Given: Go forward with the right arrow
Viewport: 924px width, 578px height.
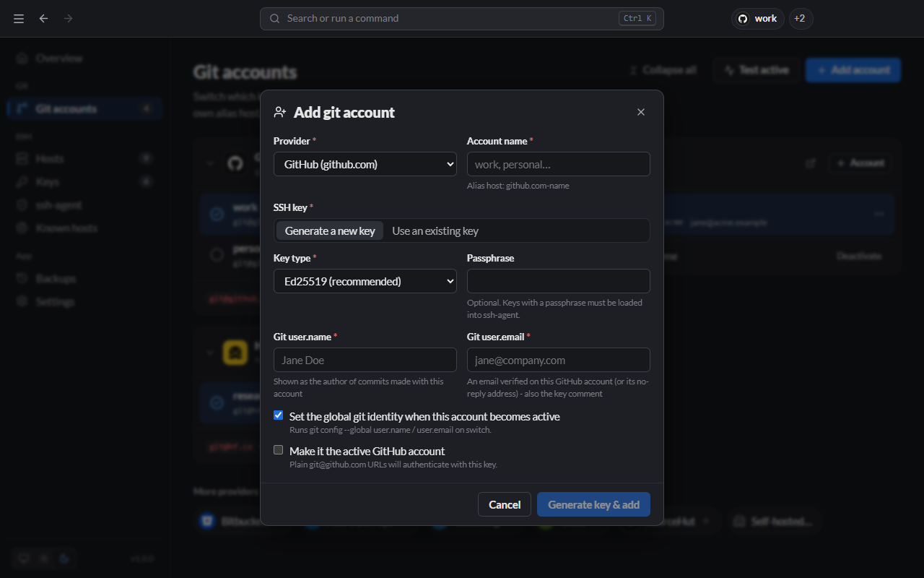Looking at the screenshot, I should pyautogui.click(x=68, y=18).
